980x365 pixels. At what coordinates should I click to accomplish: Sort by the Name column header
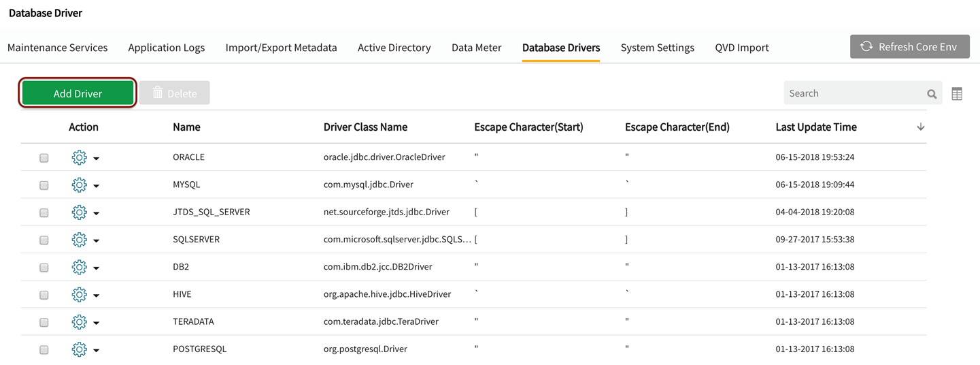tap(186, 127)
